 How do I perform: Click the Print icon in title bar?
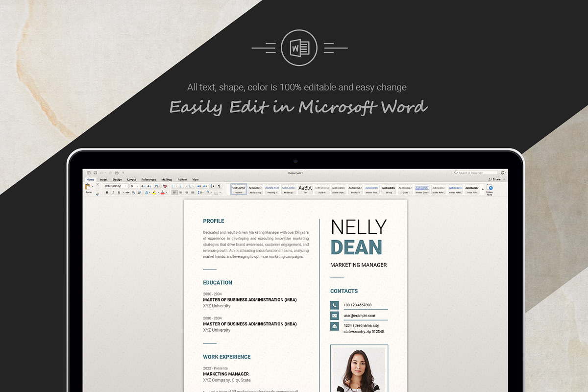pyautogui.click(x=116, y=173)
